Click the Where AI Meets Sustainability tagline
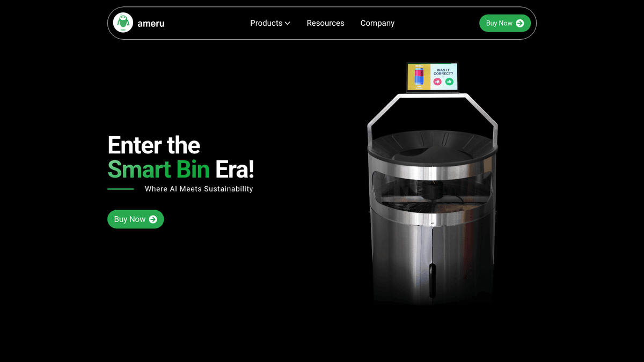 (199, 189)
